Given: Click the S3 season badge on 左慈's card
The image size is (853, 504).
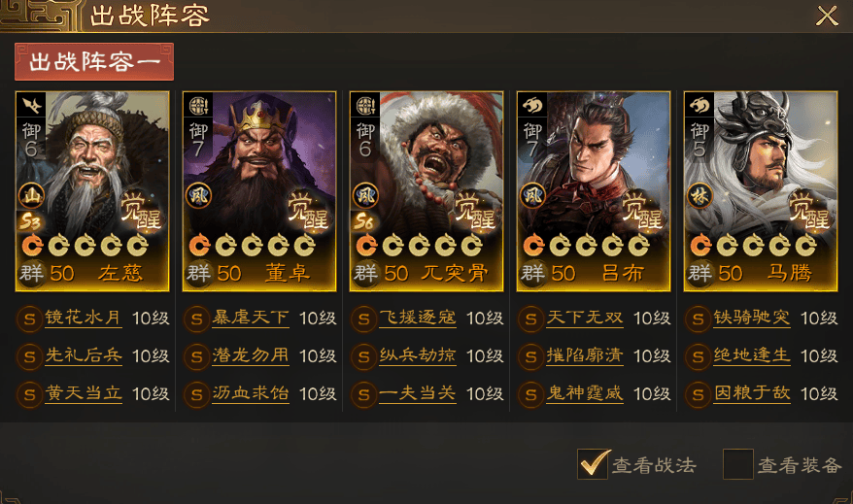Looking at the screenshot, I should coord(30,221).
